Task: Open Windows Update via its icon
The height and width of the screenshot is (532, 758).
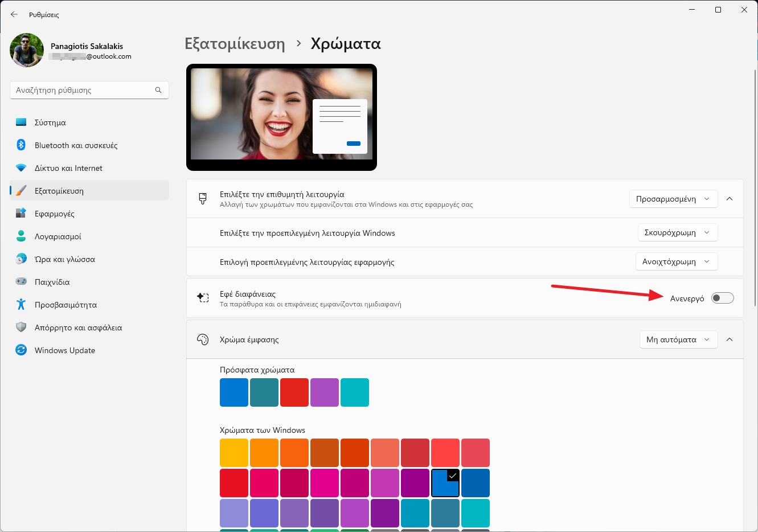Action: pos(21,350)
